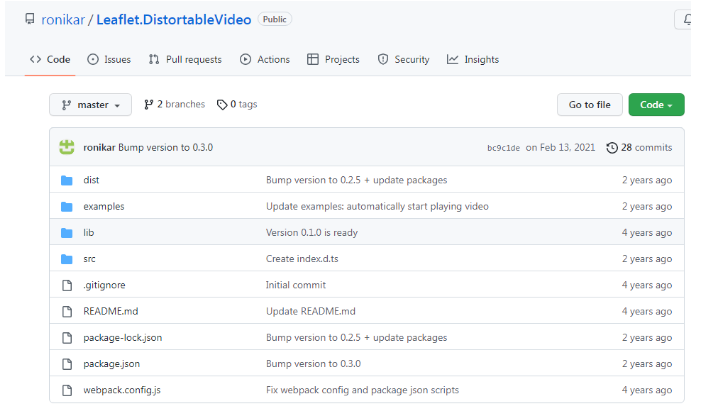Click the file icon for README.md
The height and width of the screenshot is (407, 703).
point(67,311)
